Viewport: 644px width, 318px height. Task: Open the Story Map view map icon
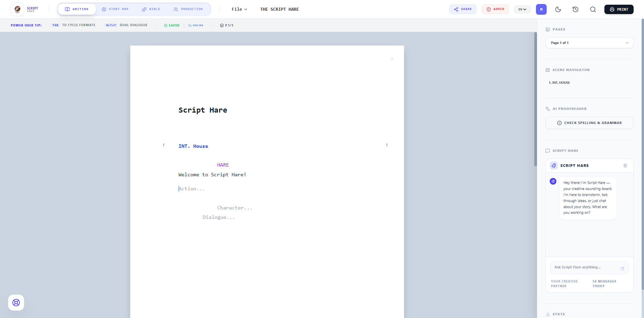tap(104, 9)
